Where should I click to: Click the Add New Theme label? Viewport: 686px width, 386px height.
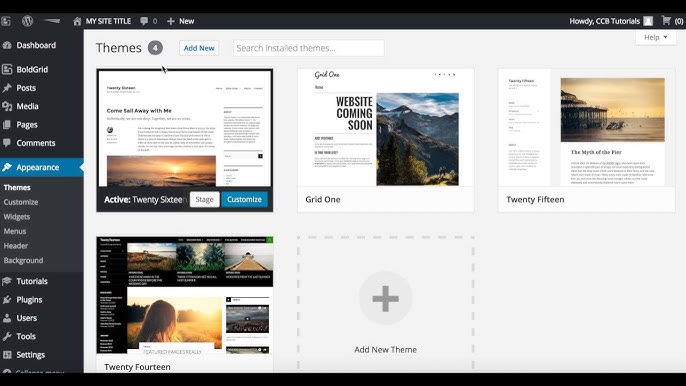[x=385, y=350]
